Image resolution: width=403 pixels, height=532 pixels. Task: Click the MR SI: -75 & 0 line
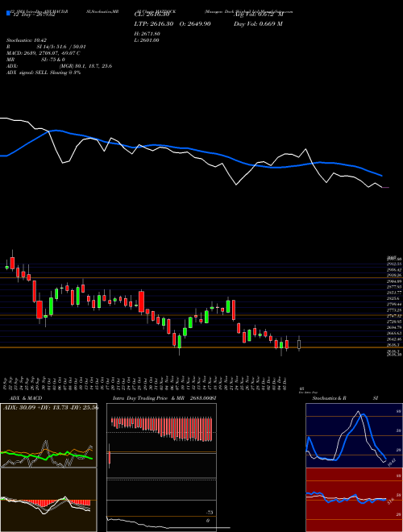tap(35, 60)
